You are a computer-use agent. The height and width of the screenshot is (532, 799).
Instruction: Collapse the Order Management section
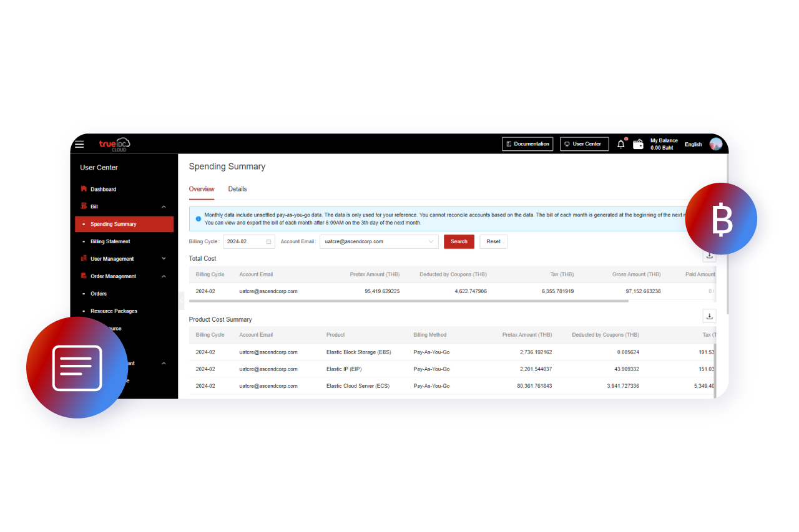163,276
